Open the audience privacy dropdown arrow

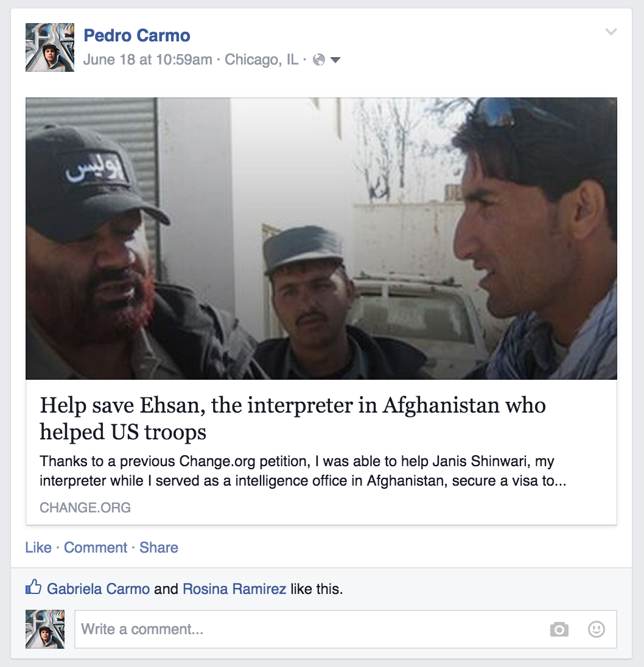tap(335, 60)
